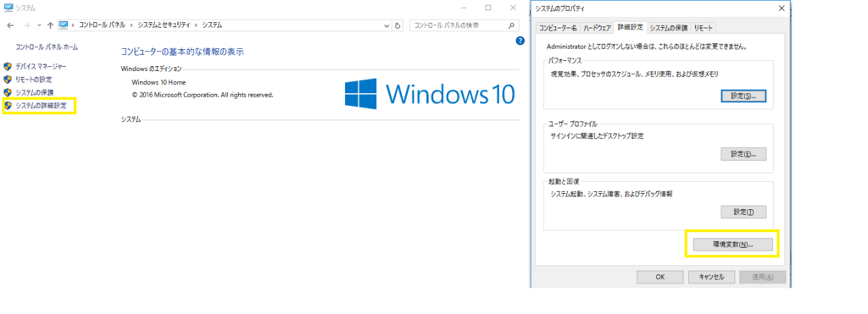Switch to システムの保護 tab
This screenshot has width=868, height=314.
click(669, 28)
